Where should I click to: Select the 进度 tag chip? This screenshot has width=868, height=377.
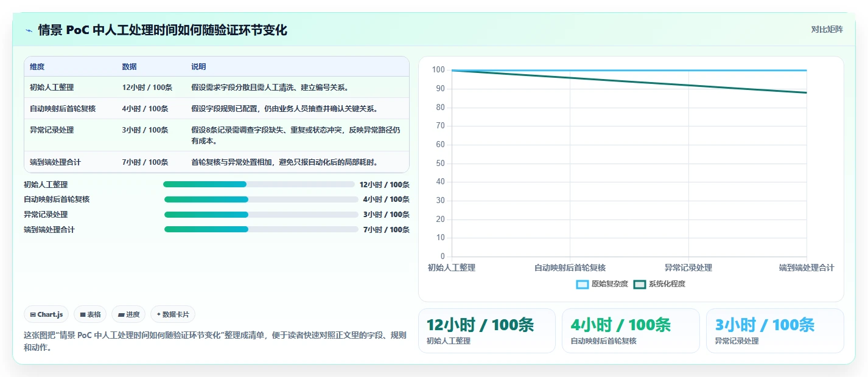point(128,314)
